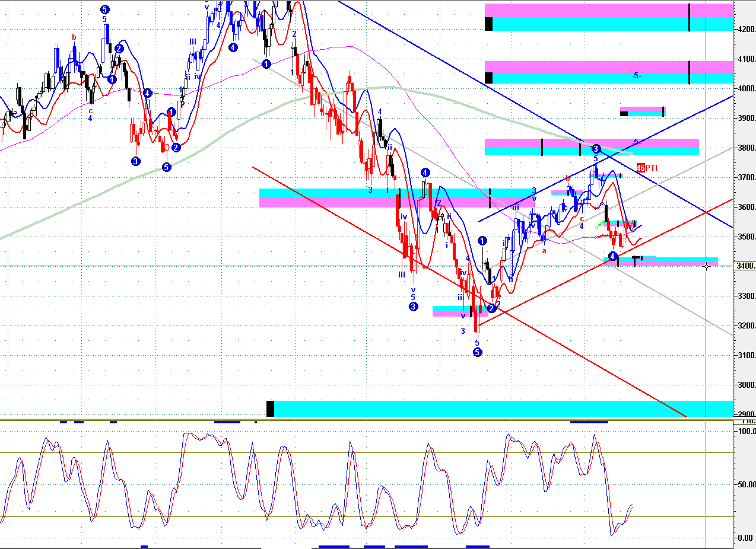Click the small pink-cyan target box near 3900

coord(643,111)
